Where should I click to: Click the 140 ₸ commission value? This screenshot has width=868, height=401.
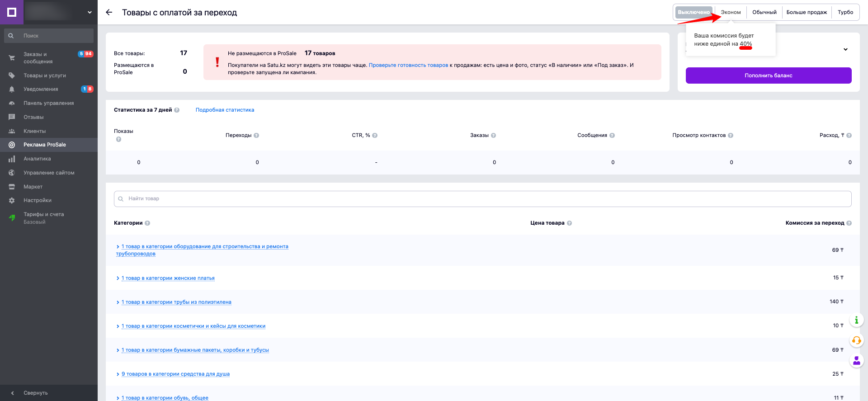coord(836,302)
